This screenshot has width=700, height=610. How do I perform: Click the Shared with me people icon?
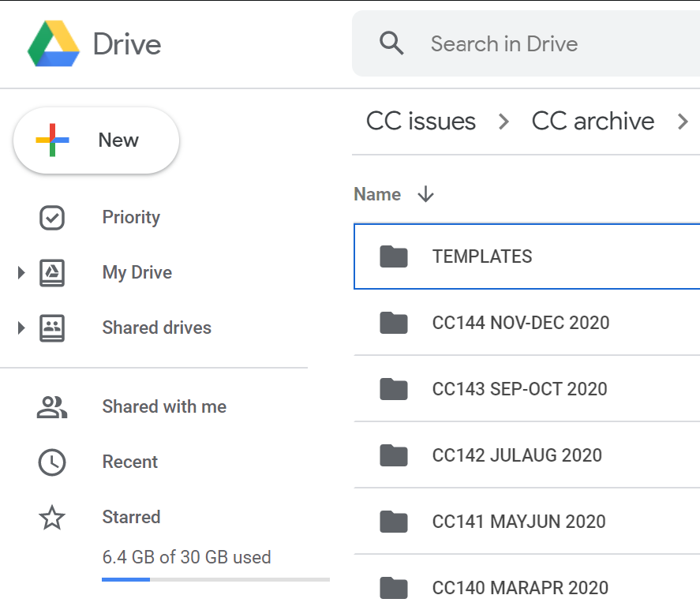point(52,407)
